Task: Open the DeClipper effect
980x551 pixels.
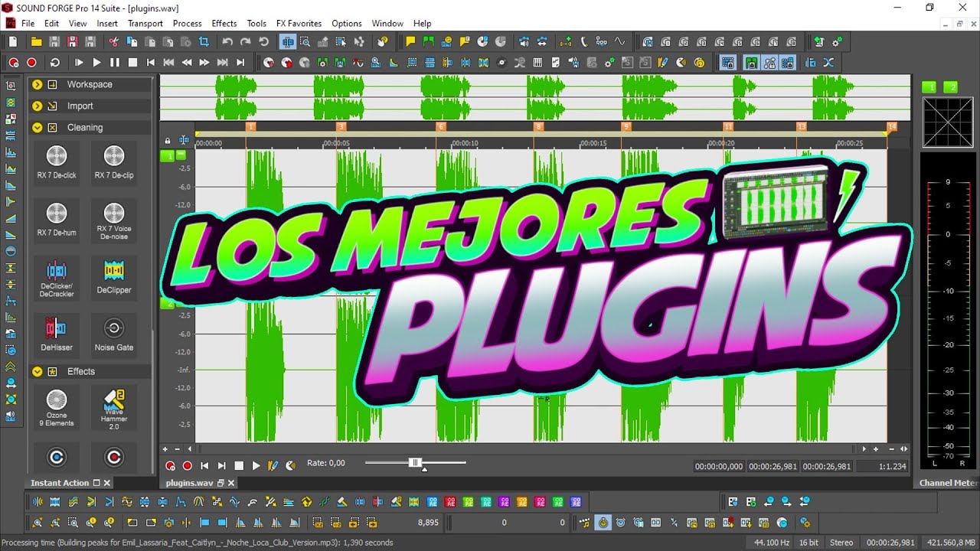Action: tap(114, 277)
